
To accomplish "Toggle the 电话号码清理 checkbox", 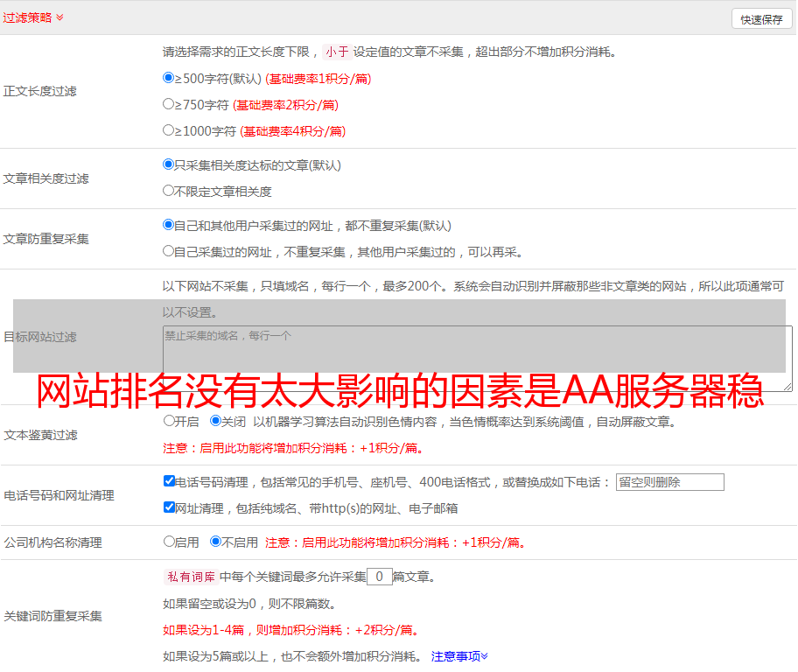I will 169,481.
